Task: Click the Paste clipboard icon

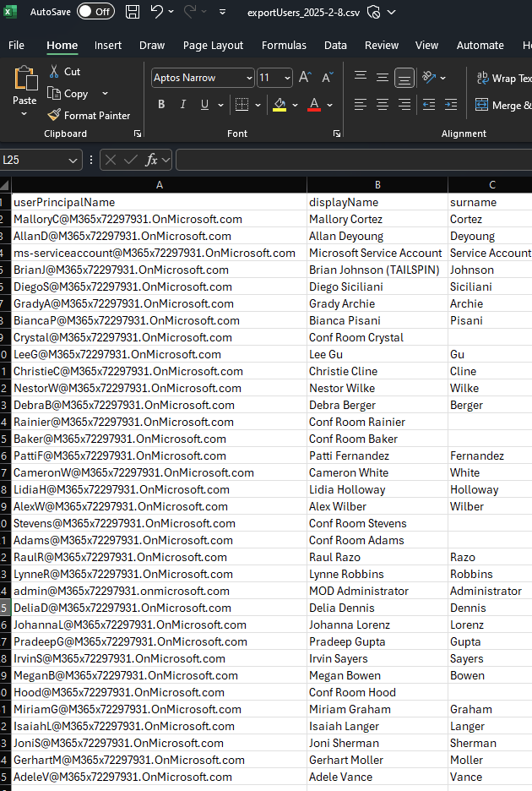Action: [24, 79]
